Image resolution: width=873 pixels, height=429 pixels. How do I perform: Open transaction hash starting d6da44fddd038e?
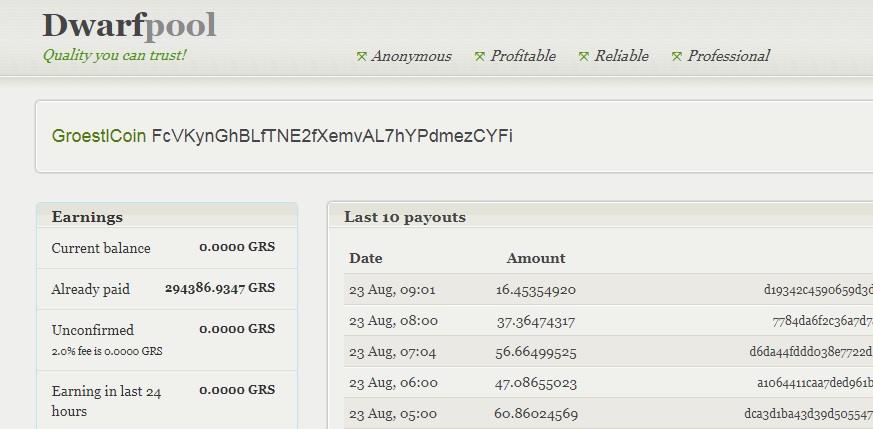point(810,352)
